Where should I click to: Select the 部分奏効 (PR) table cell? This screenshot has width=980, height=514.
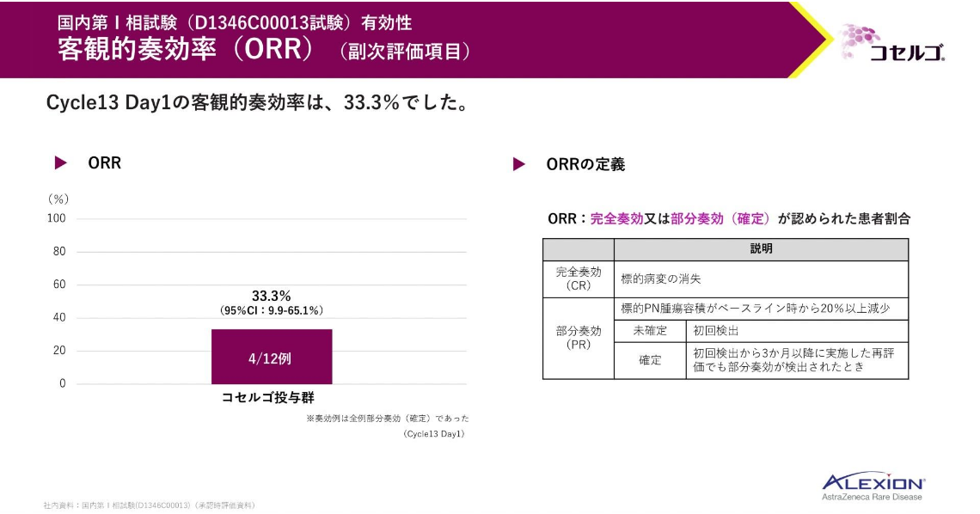579,338
